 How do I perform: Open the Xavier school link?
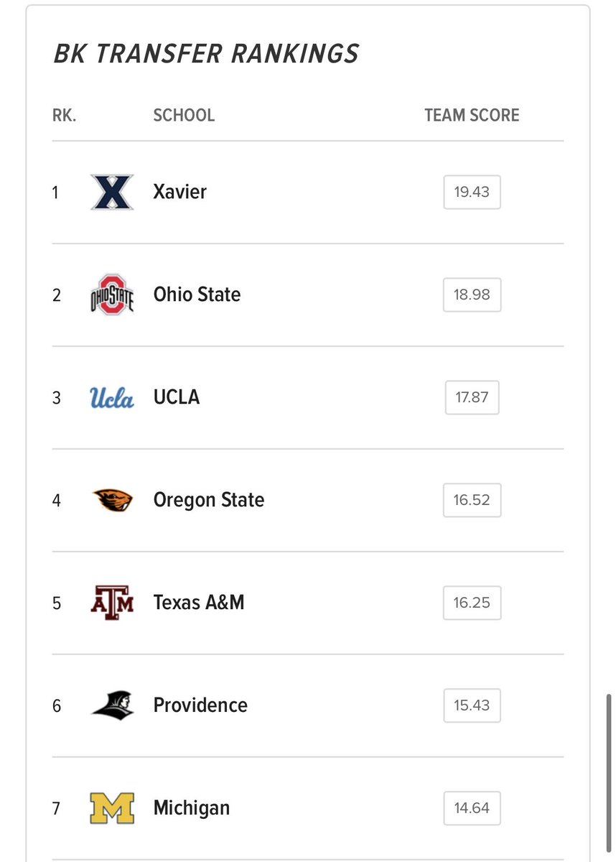pyautogui.click(x=180, y=192)
